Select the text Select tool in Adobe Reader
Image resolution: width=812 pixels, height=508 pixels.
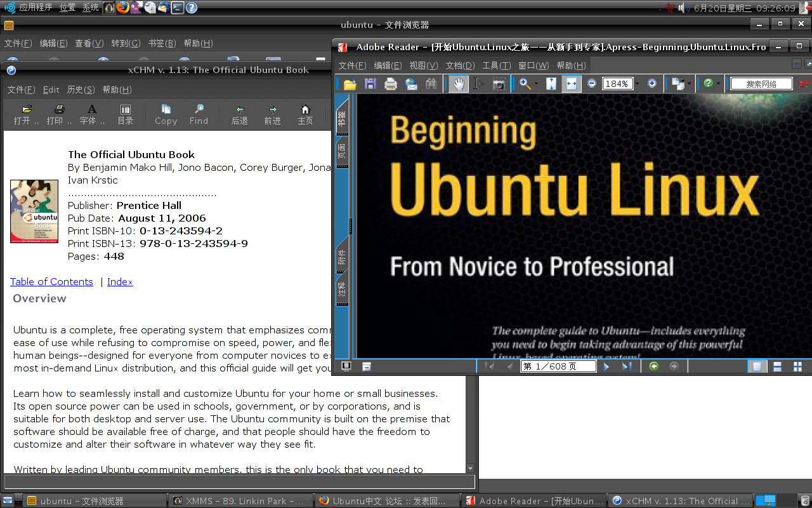tap(478, 84)
